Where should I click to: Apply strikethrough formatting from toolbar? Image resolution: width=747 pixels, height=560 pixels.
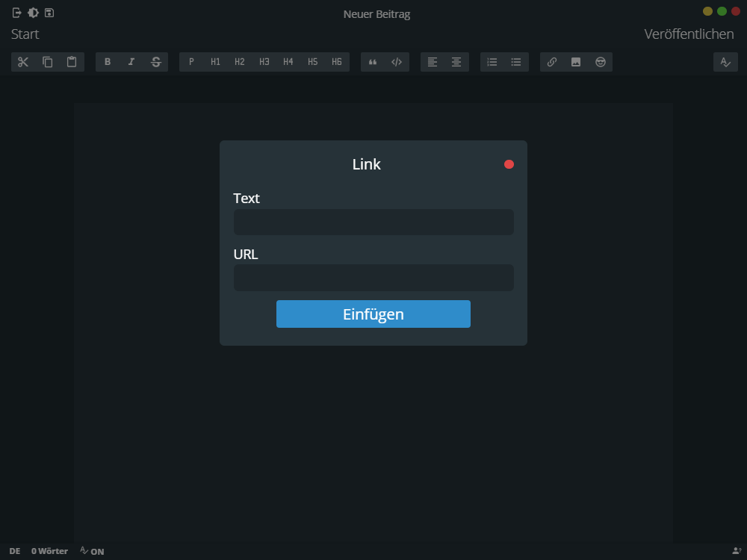point(155,62)
